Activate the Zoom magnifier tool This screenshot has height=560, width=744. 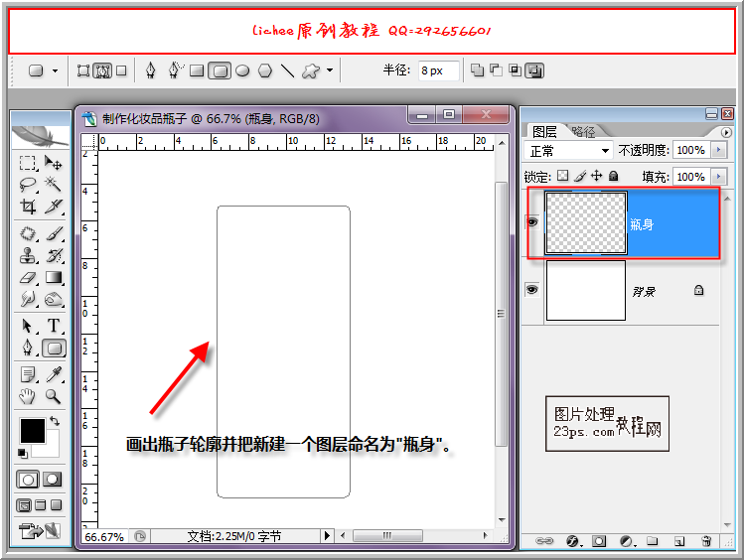(x=54, y=396)
